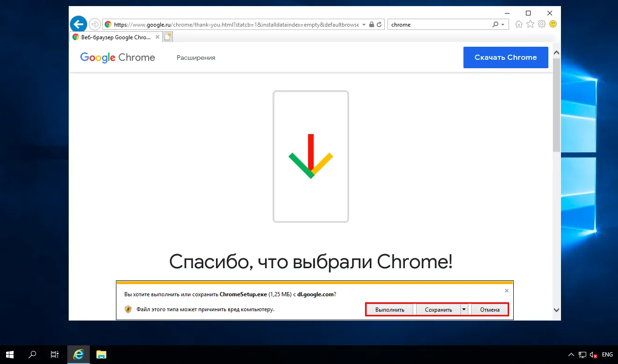The width and height of the screenshot is (618, 364).
Task: Open Tools with the gear icon
Action: [x=542, y=24]
